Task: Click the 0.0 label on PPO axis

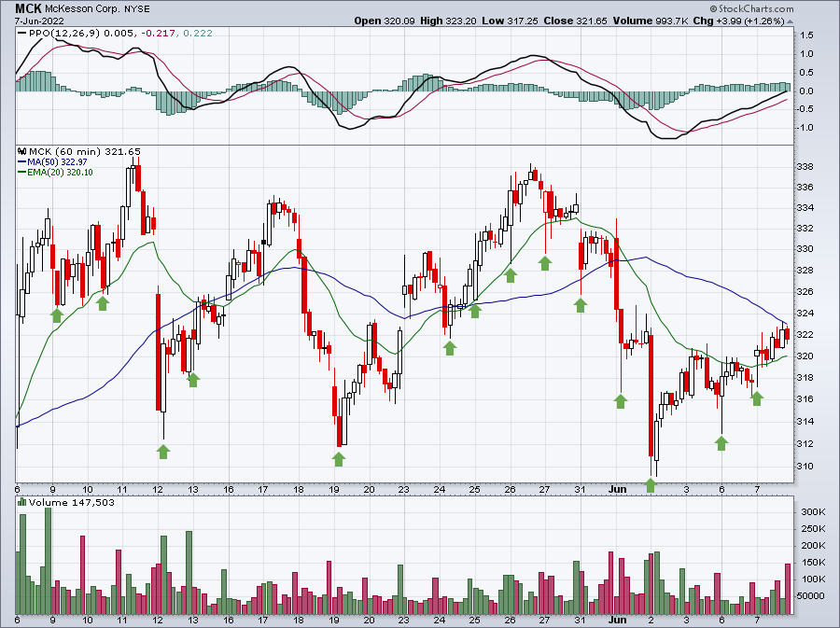Action: point(806,91)
